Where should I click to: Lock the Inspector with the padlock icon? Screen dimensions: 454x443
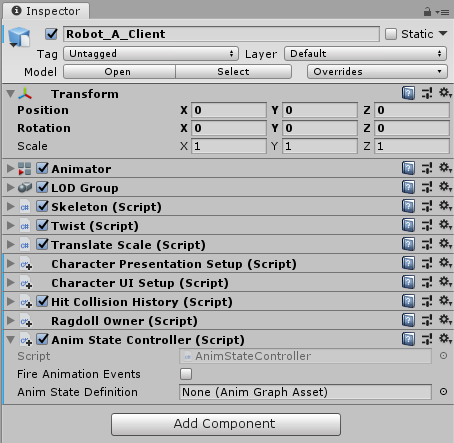click(427, 12)
